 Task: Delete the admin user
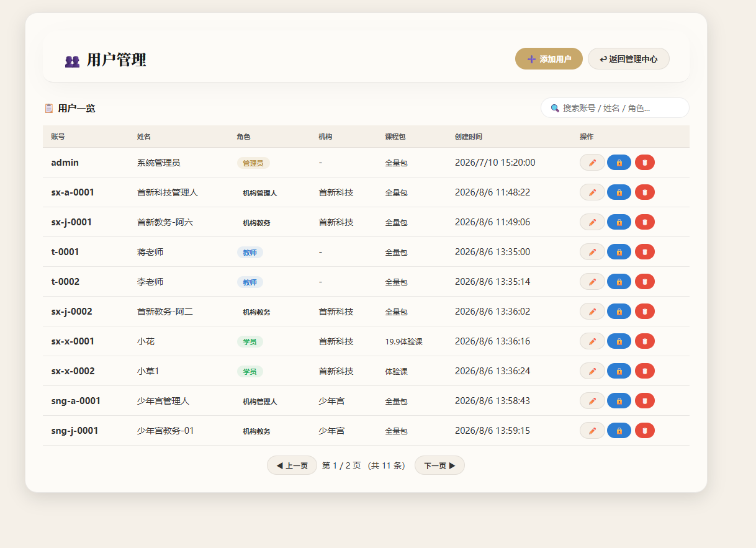[x=645, y=163]
